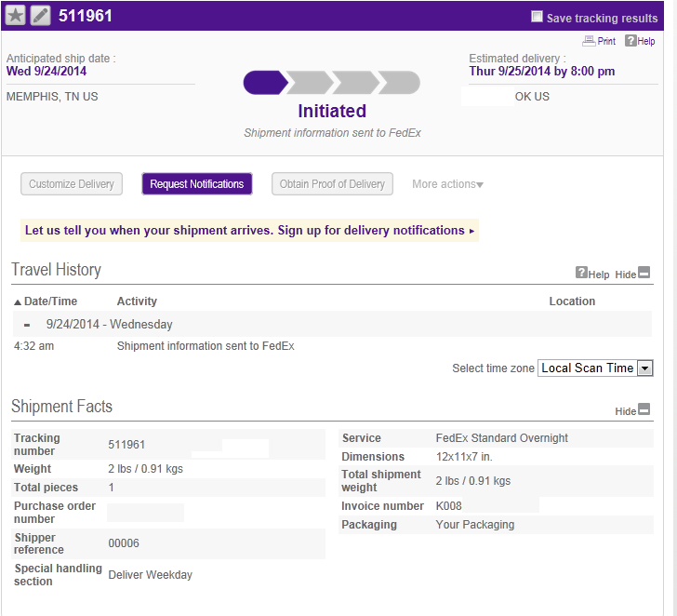Viewport: 677px width, 616px height.
Task: Click 'Wed 9/24/2014' ship date
Action: [x=46, y=72]
